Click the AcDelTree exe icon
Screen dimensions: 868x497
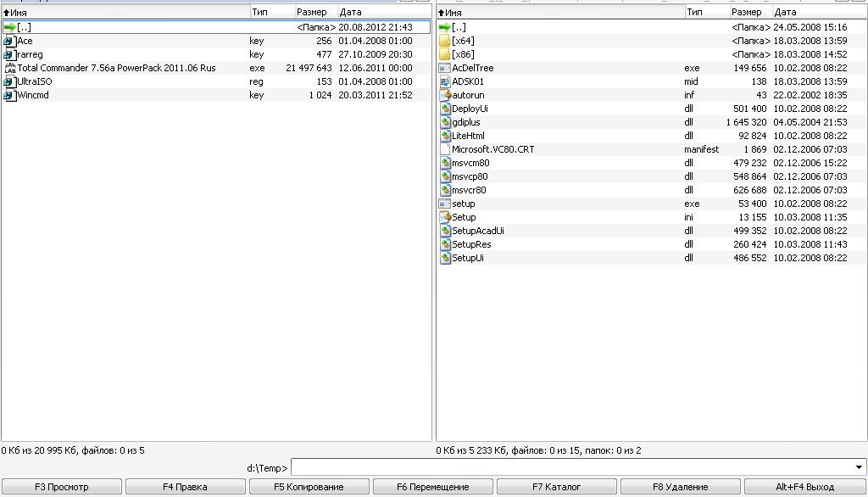pyautogui.click(x=444, y=68)
